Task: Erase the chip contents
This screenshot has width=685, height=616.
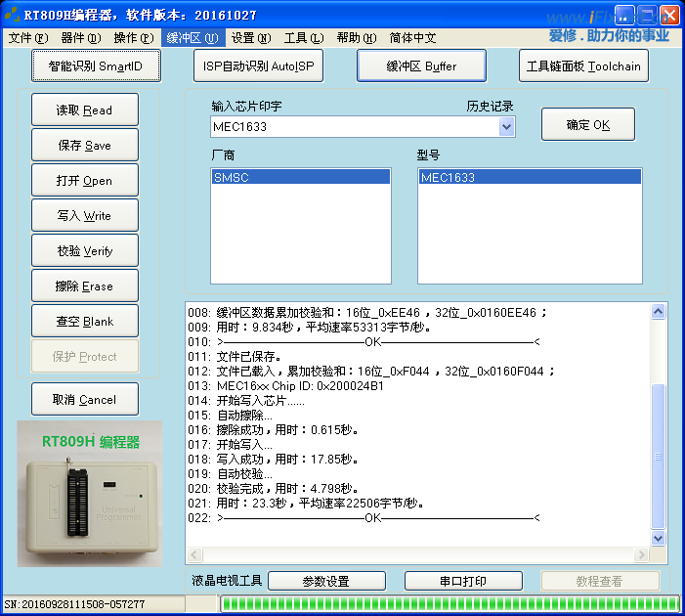Action: click(85, 286)
